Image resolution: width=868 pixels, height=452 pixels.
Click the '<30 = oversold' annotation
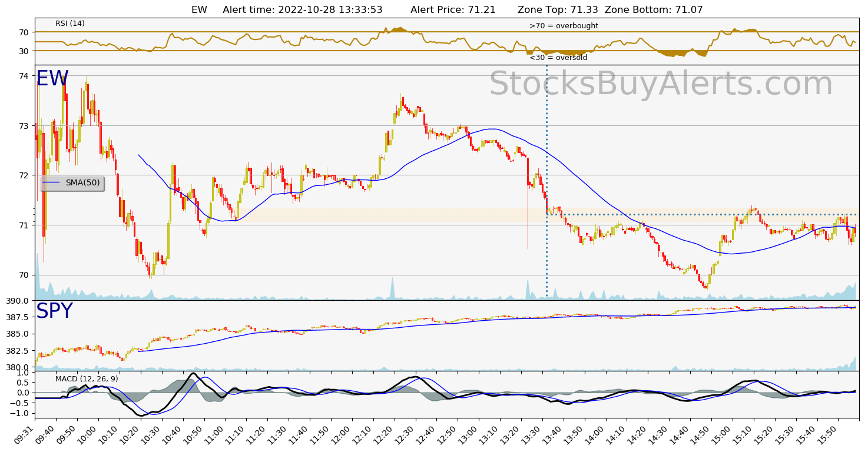pyautogui.click(x=558, y=58)
